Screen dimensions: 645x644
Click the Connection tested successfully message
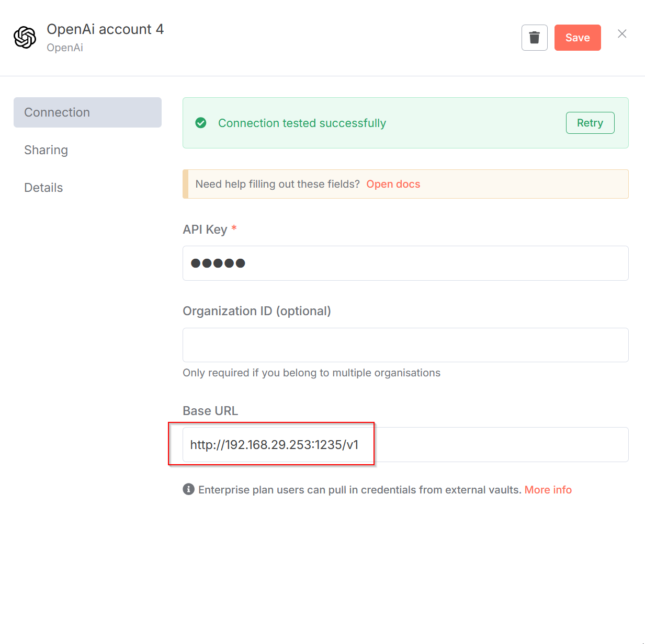click(x=302, y=123)
